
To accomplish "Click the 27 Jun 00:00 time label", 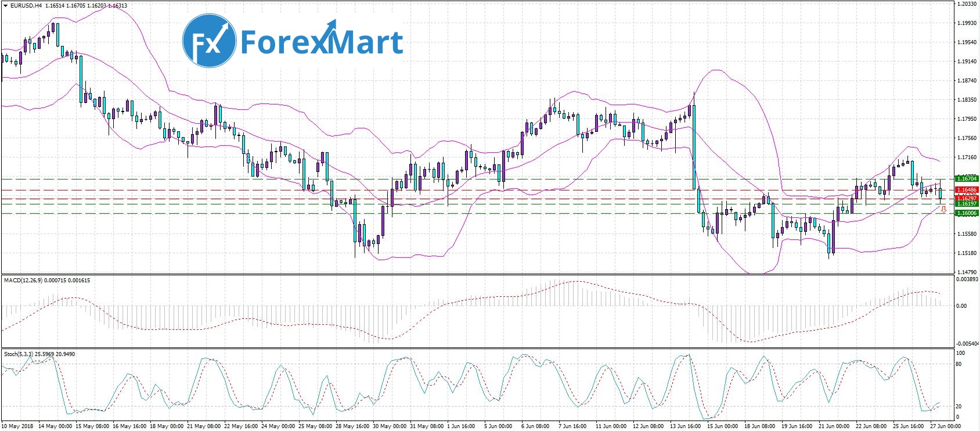I will tap(945, 426).
